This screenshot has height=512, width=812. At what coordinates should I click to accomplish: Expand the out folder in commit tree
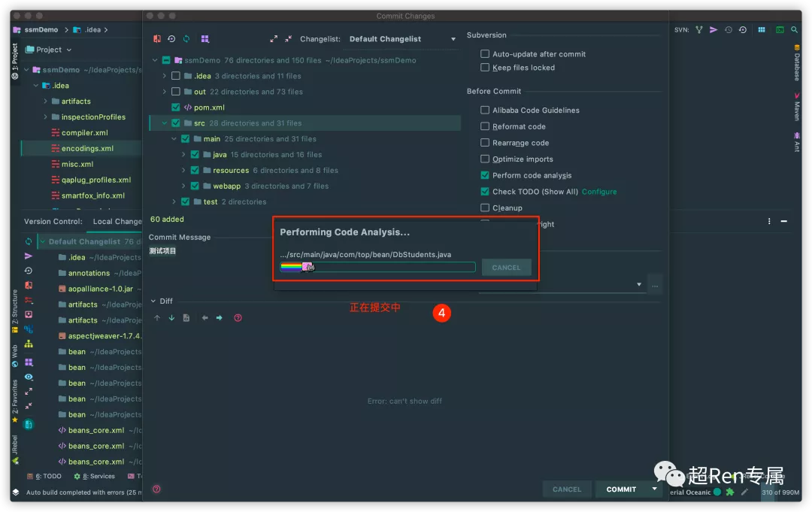(x=164, y=92)
